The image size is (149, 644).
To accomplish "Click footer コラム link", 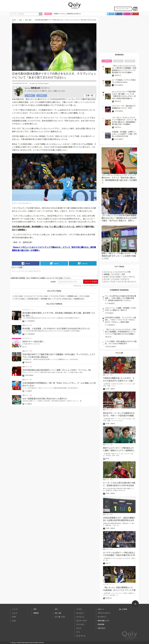I will [14, 620].
